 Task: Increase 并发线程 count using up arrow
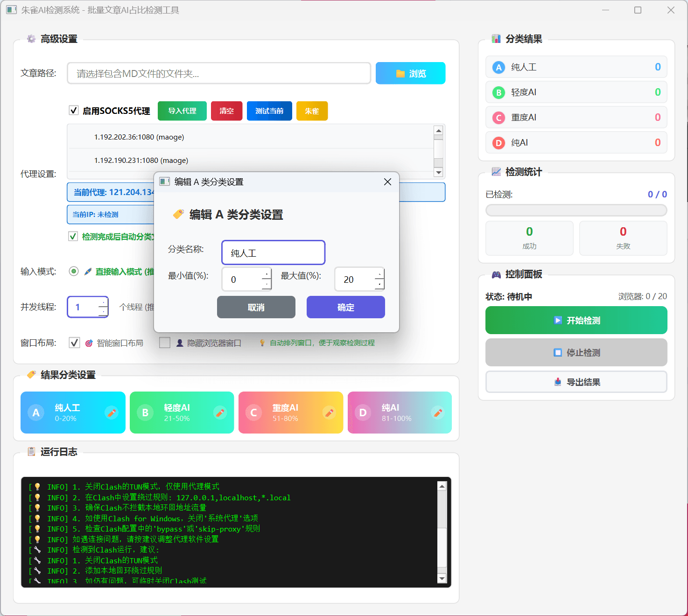103,302
